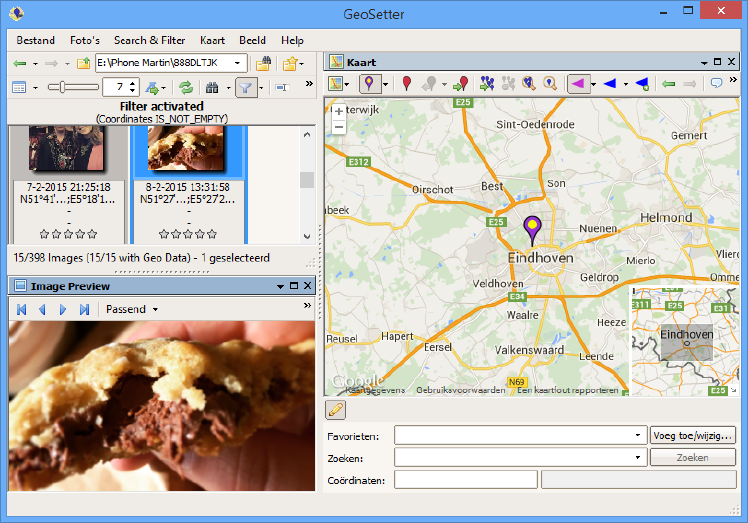The width and height of the screenshot is (748, 523).
Task: Zoom to marker position magnifier icon
Action: click(550, 84)
